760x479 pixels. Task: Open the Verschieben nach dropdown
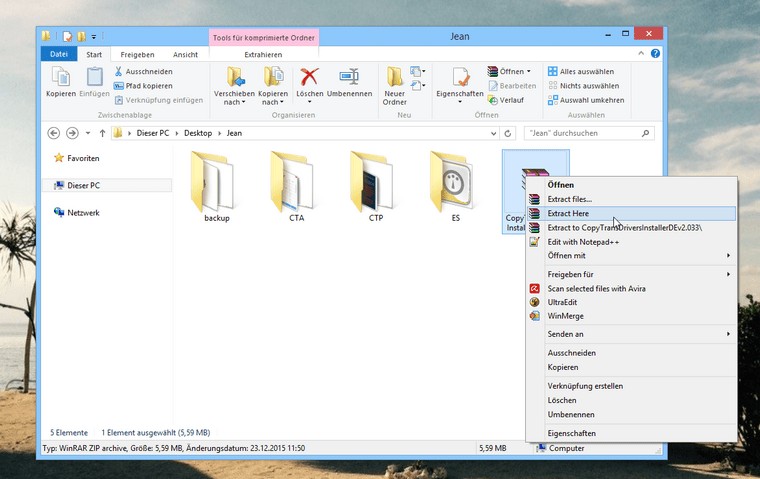click(234, 86)
